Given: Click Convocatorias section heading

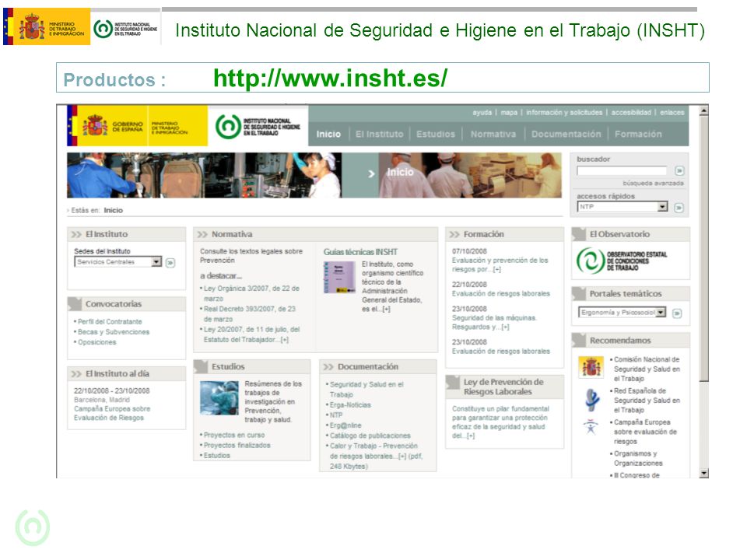Looking at the screenshot, I should click(114, 304).
